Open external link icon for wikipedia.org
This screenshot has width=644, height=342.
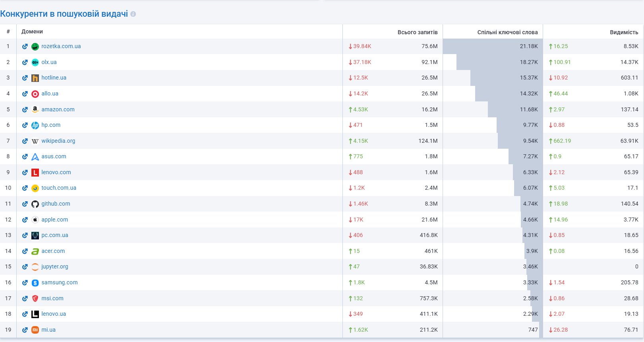pos(25,141)
